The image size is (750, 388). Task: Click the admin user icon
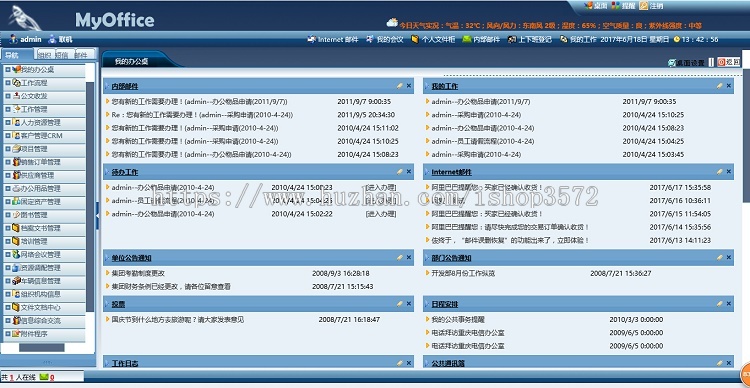(13, 40)
